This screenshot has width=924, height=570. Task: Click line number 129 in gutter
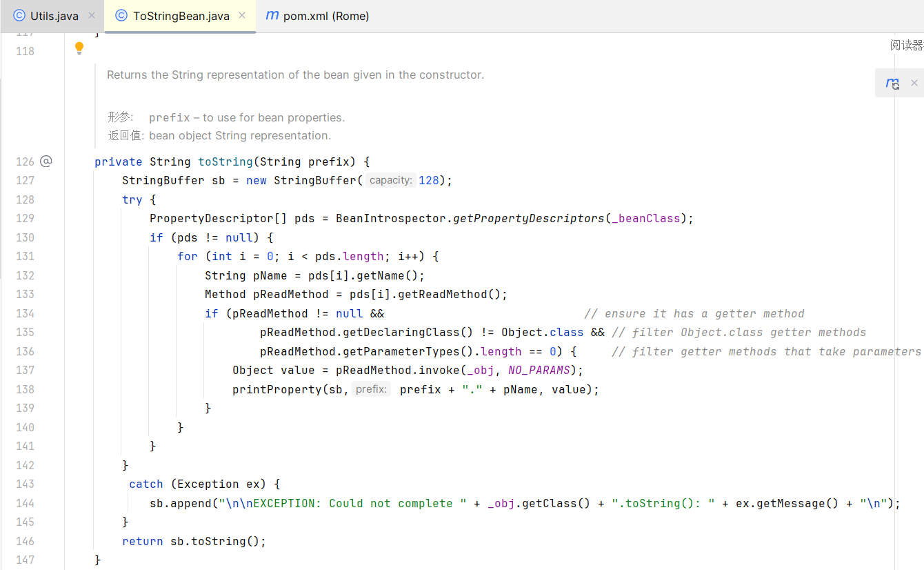[25, 218]
